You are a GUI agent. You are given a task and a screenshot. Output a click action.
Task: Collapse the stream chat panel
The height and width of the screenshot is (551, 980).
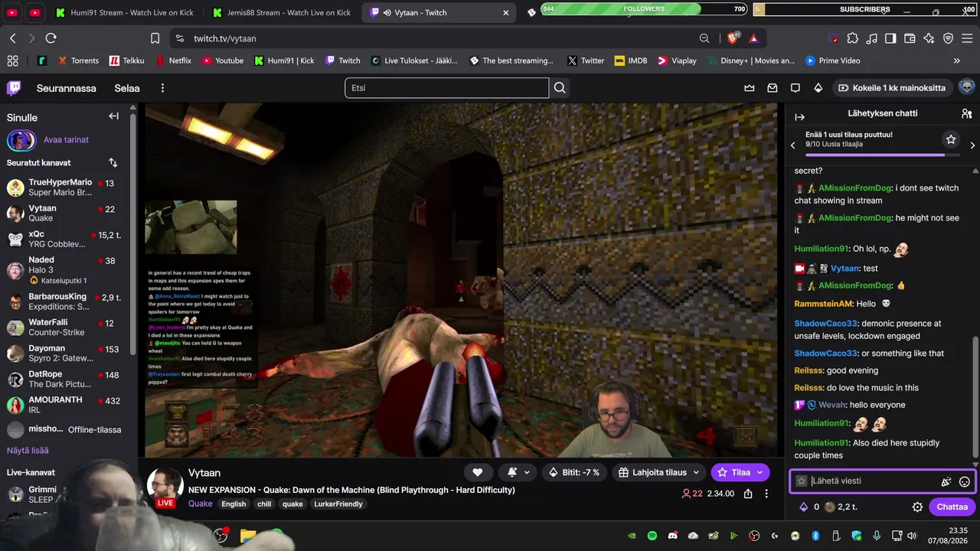(800, 117)
